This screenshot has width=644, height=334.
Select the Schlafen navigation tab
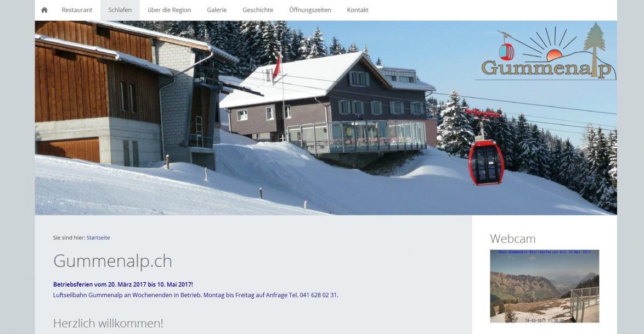click(120, 10)
